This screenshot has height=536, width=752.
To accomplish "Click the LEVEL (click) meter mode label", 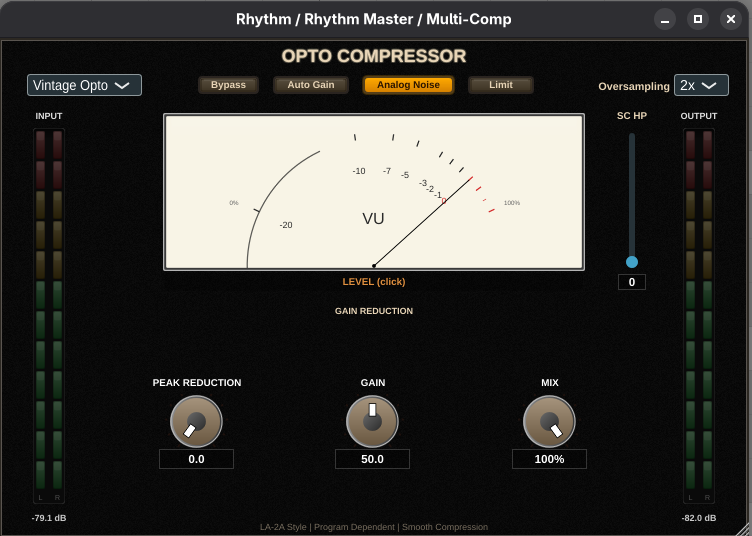I will point(374,282).
